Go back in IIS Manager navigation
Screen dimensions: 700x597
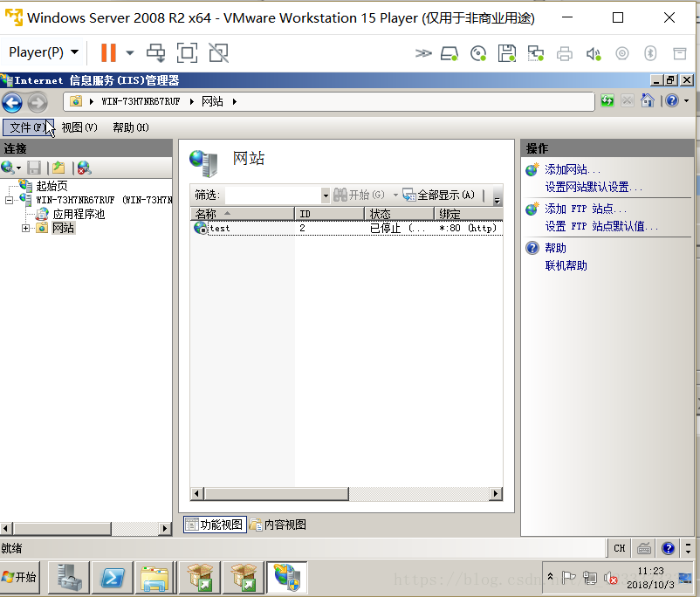12,102
